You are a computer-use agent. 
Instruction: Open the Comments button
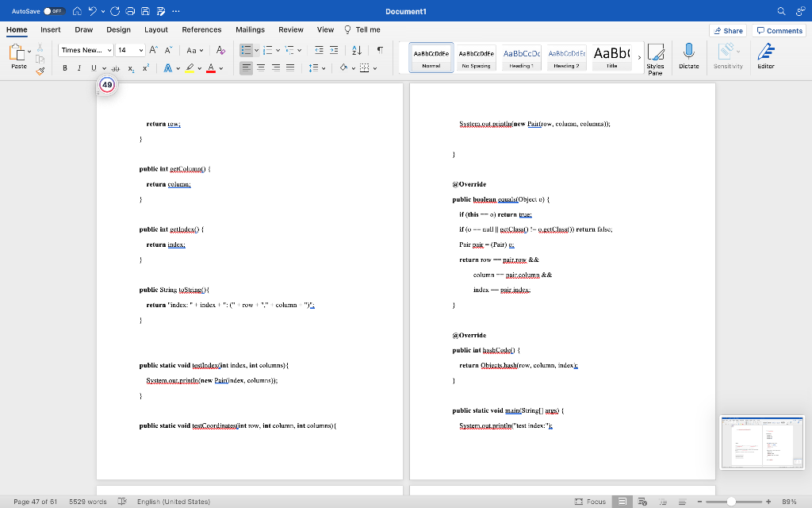point(779,31)
